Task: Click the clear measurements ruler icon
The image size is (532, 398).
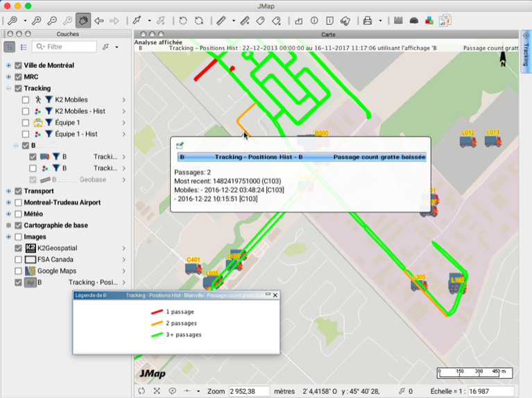Action: click(x=245, y=21)
